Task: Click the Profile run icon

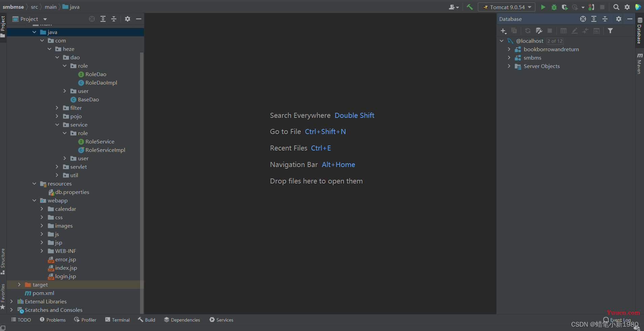Action: tap(575, 7)
